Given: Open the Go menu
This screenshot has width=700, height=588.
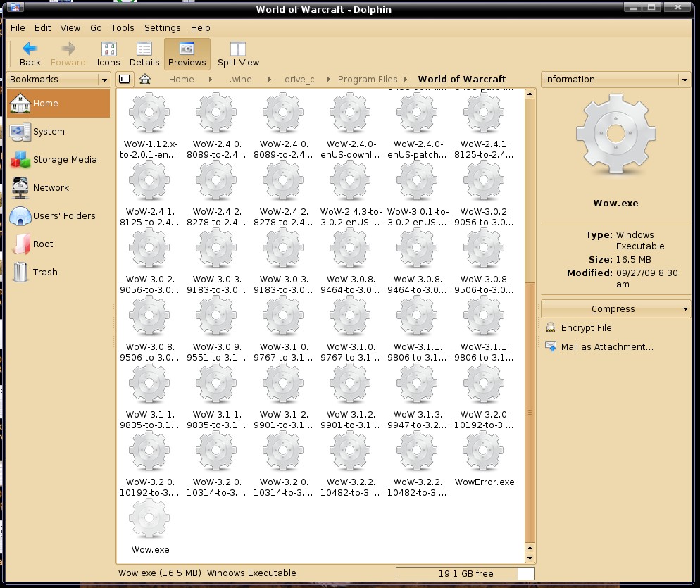Looking at the screenshot, I should tap(96, 28).
